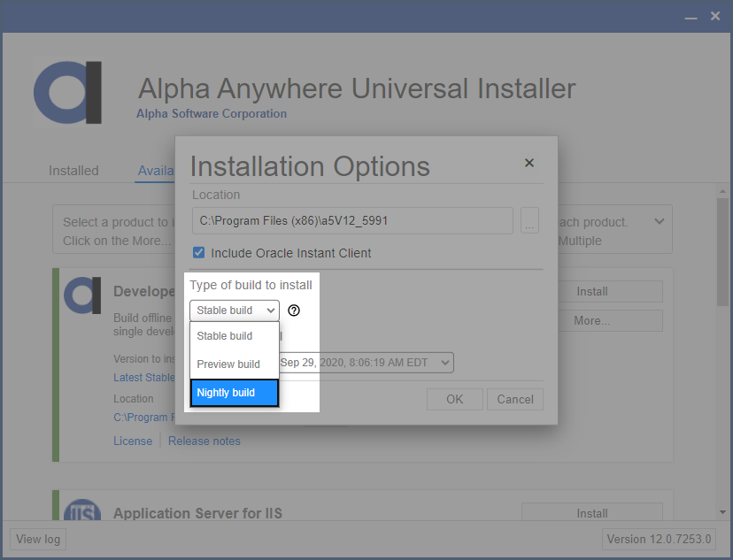Click Install for the Developer product
The height and width of the screenshot is (560, 733).
[x=610, y=291]
